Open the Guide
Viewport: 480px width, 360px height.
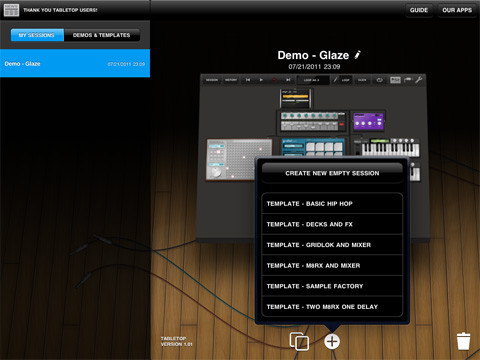[x=419, y=10]
